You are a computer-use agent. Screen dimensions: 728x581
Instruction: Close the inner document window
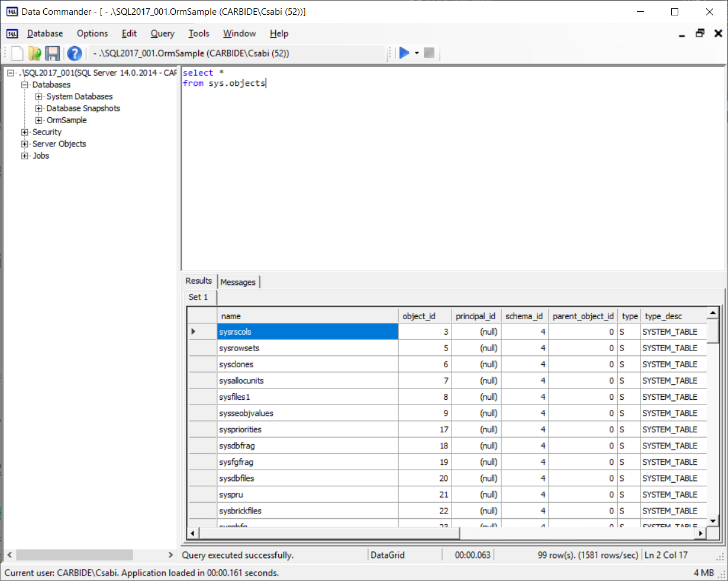coord(719,33)
